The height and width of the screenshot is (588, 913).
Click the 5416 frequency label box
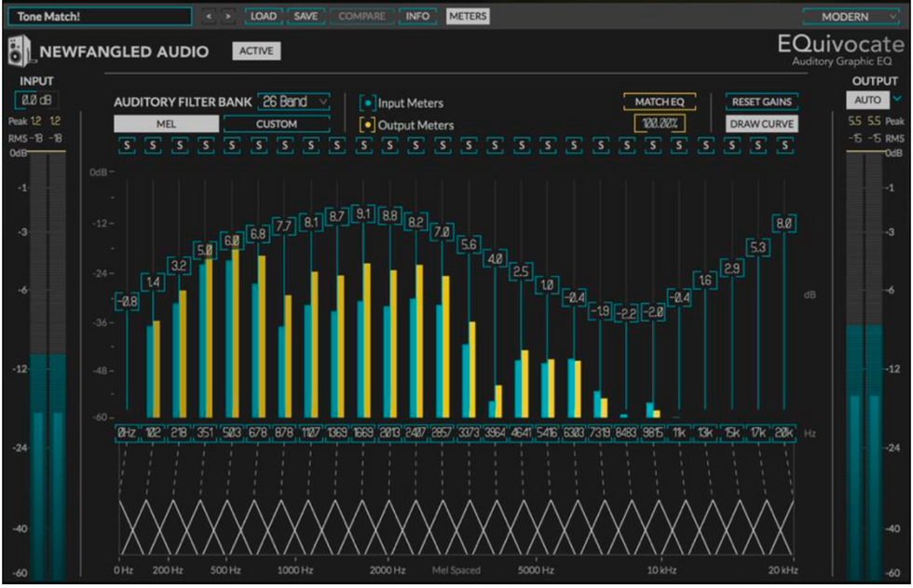click(548, 432)
